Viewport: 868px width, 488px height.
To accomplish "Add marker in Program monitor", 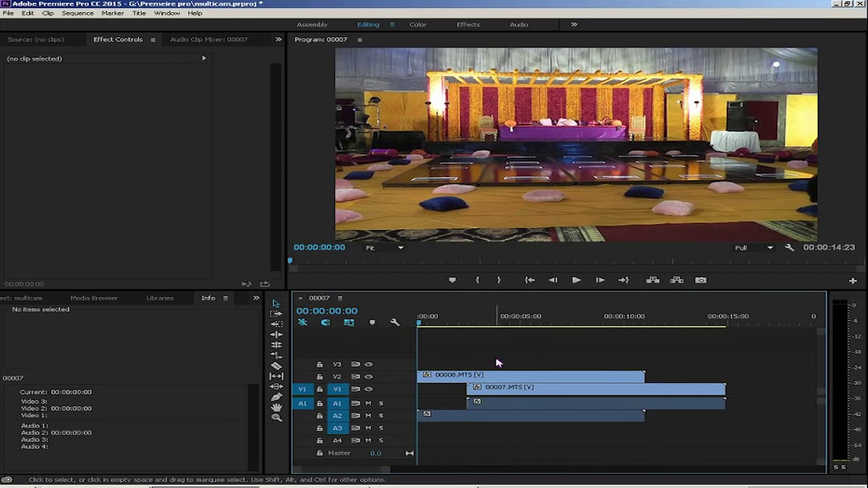I will (452, 280).
